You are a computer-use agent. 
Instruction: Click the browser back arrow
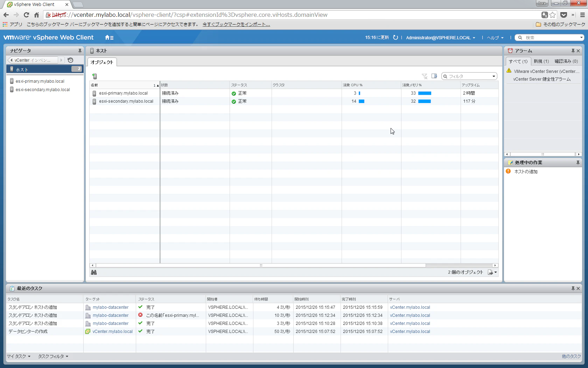point(6,15)
